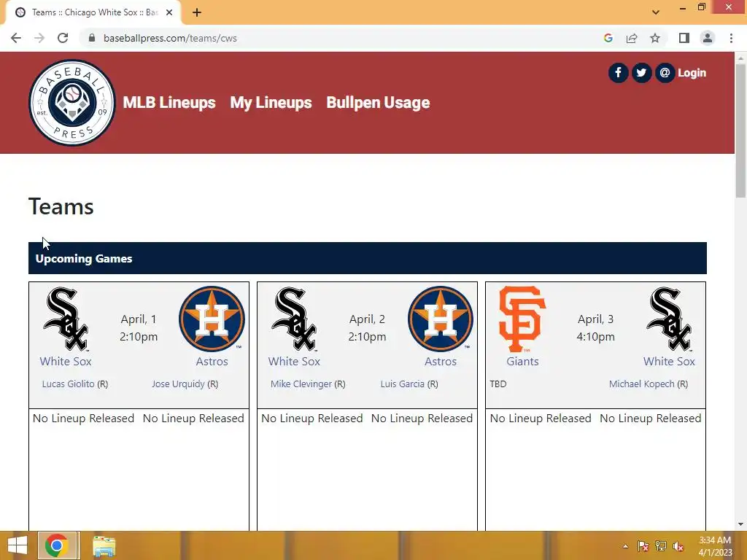The image size is (747, 560).
Task: Click the Astros logo in April 2 game
Action: coord(440,319)
